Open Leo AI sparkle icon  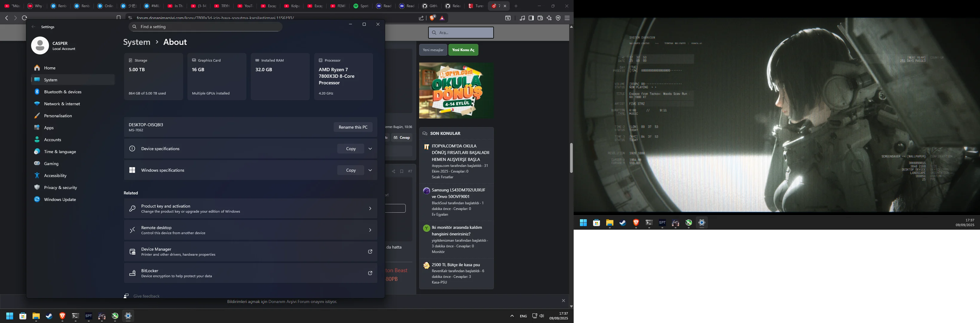pyautogui.click(x=549, y=18)
